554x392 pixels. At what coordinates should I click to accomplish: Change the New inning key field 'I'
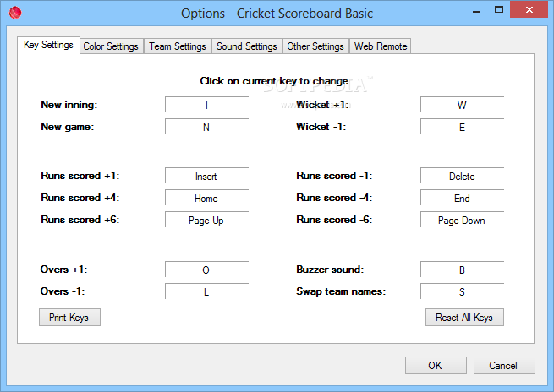coord(206,105)
